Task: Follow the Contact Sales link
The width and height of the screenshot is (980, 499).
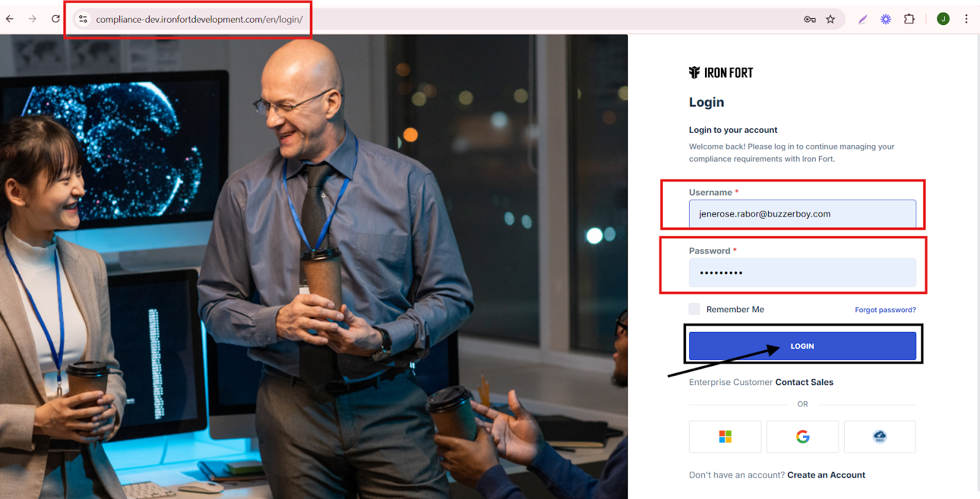Action: pyautogui.click(x=804, y=382)
